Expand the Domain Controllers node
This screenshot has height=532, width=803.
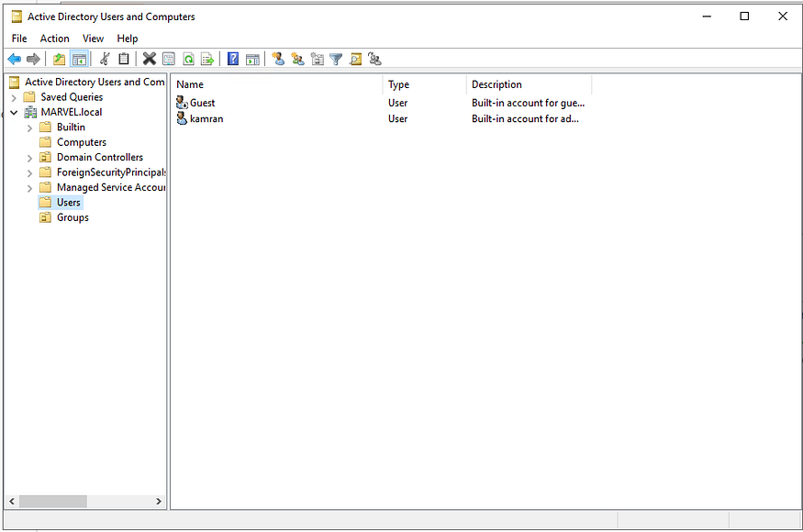click(x=28, y=157)
